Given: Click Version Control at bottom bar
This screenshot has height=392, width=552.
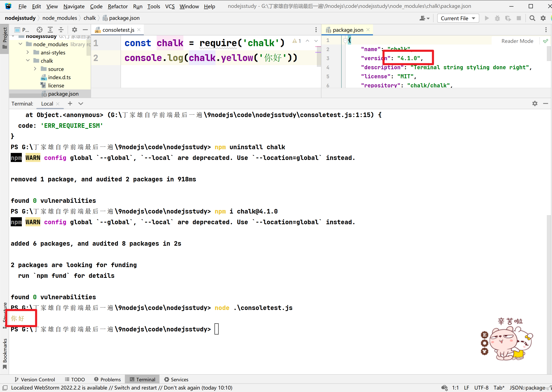Looking at the screenshot, I should click(x=35, y=379).
